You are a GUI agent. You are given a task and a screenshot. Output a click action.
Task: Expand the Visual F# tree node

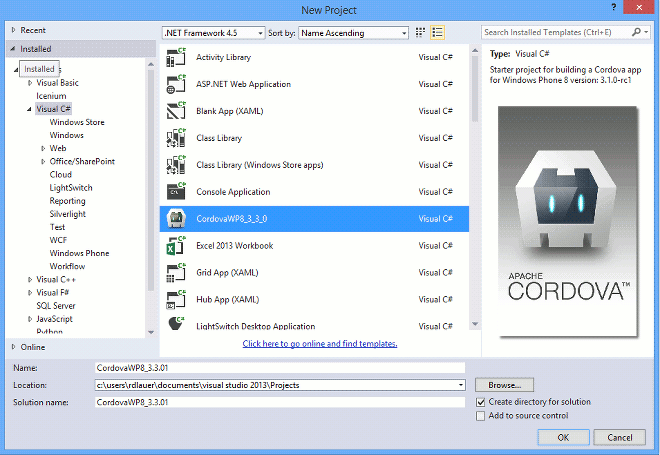tap(30, 293)
